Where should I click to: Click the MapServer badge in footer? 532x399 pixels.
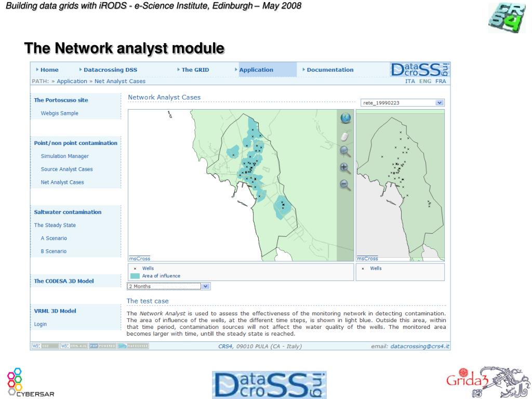(x=133, y=346)
